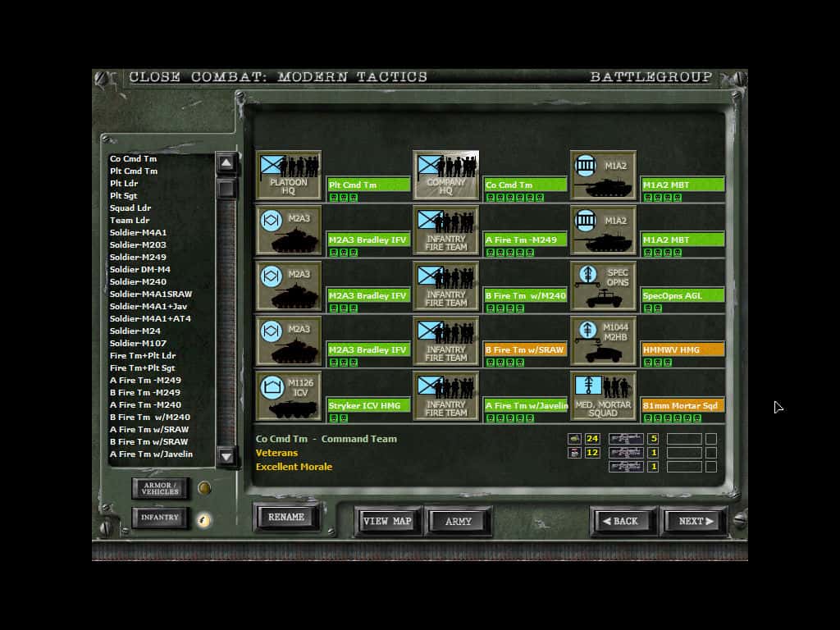Open View Map
The height and width of the screenshot is (630, 840).
tap(387, 521)
